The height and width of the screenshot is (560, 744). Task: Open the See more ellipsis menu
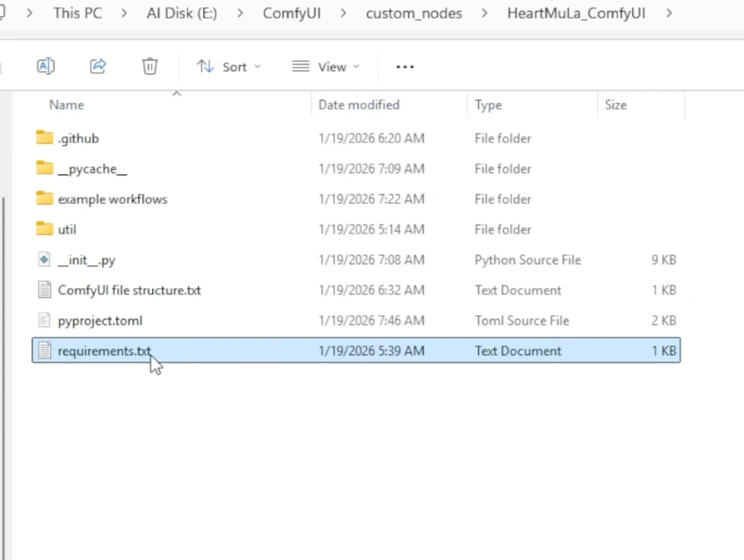coord(404,65)
